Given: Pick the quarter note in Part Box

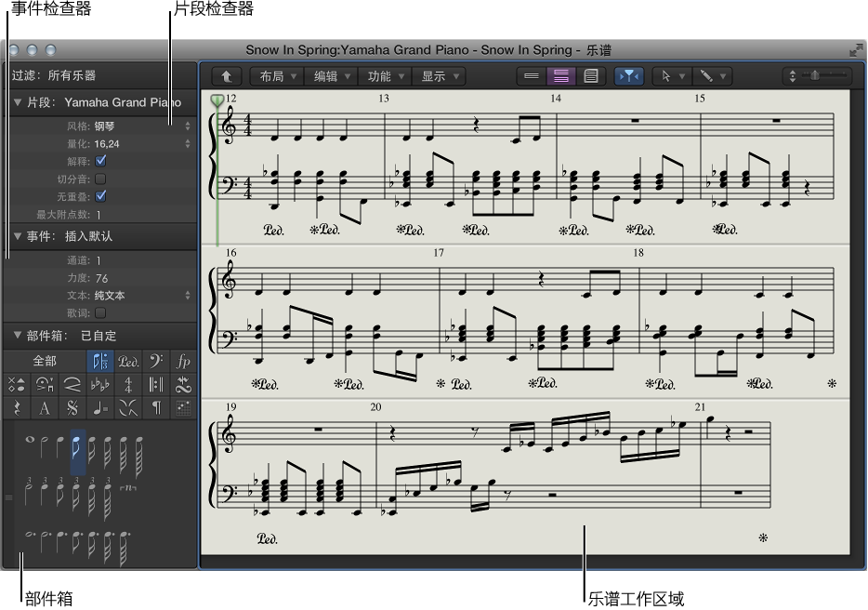Looking at the screenshot, I should [x=59, y=447].
